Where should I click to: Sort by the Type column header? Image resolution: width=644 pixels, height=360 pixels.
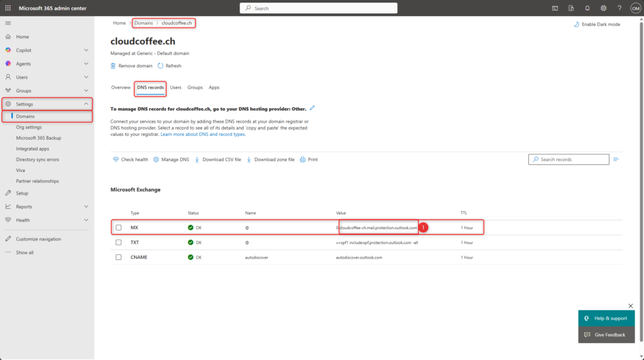pos(135,213)
